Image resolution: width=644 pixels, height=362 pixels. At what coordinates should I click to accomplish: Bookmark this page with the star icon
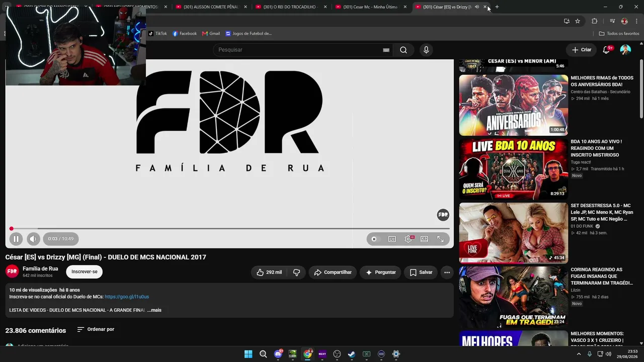(578, 21)
